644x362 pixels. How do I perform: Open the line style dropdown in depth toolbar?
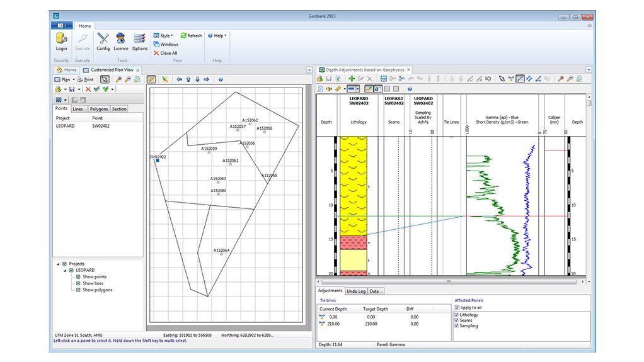pyautogui.click(x=358, y=89)
